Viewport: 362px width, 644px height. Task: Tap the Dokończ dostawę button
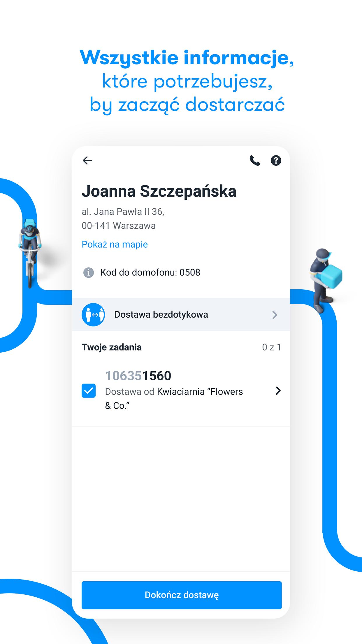[x=182, y=595]
